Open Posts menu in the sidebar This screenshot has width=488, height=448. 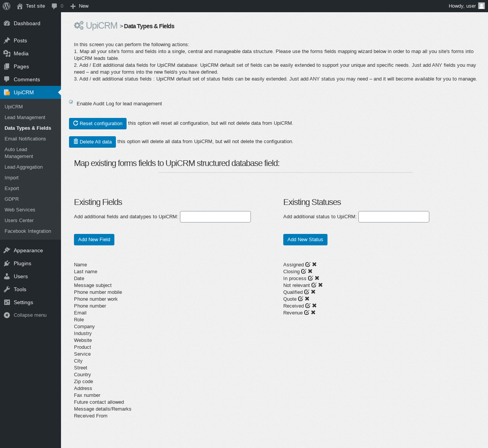point(30,40)
